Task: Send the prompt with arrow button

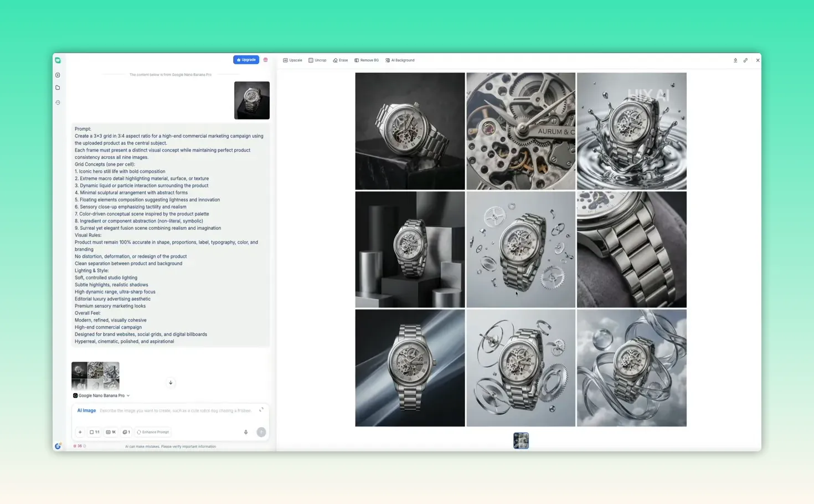Action: pyautogui.click(x=261, y=432)
